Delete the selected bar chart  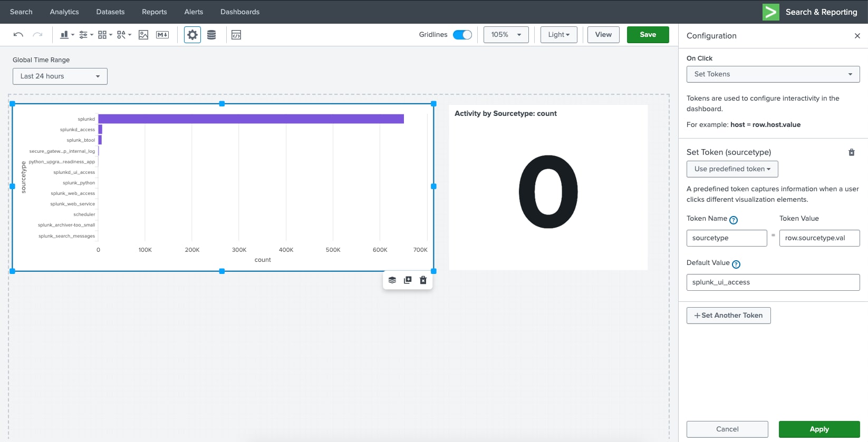pos(423,280)
